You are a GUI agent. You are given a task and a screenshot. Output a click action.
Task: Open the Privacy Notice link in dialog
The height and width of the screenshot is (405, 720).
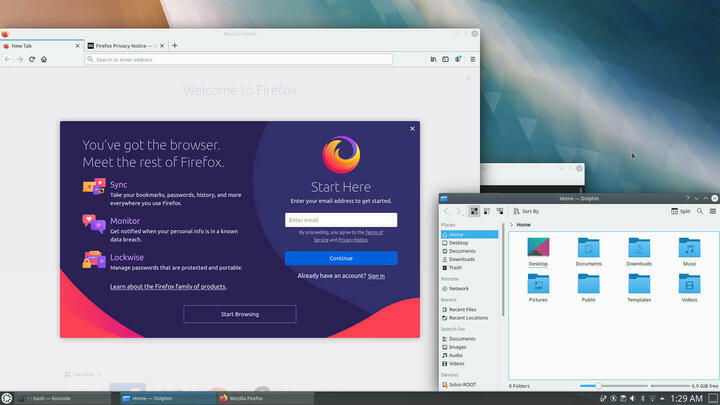[x=353, y=240]
